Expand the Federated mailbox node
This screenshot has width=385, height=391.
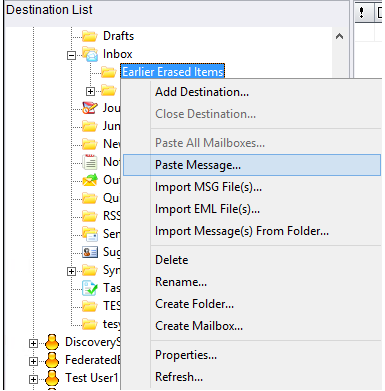pyautogui.click(x=33, y=361)
